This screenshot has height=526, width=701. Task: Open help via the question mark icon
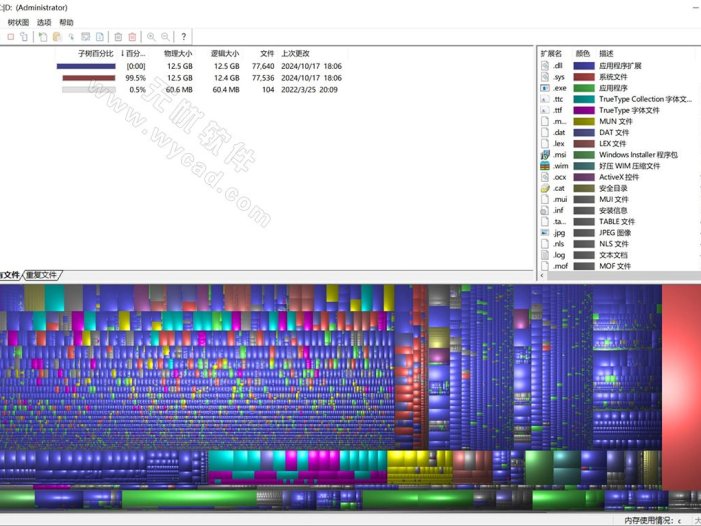click(183, 37)
